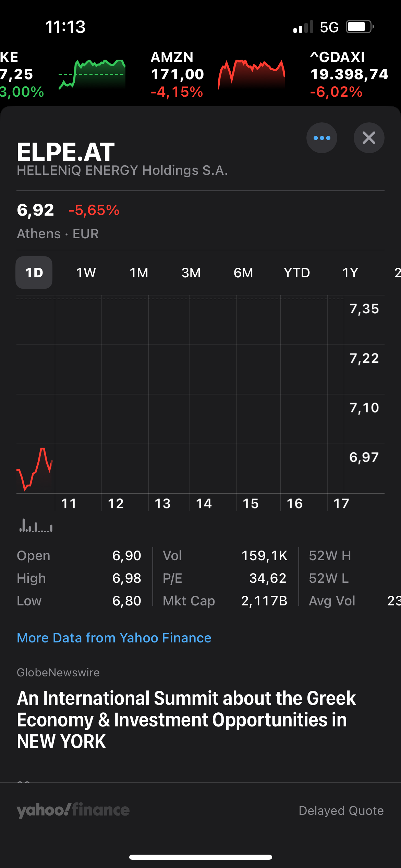Tap the Avg Vol label
The image size is (401, 868).
(x=332, y=601)
